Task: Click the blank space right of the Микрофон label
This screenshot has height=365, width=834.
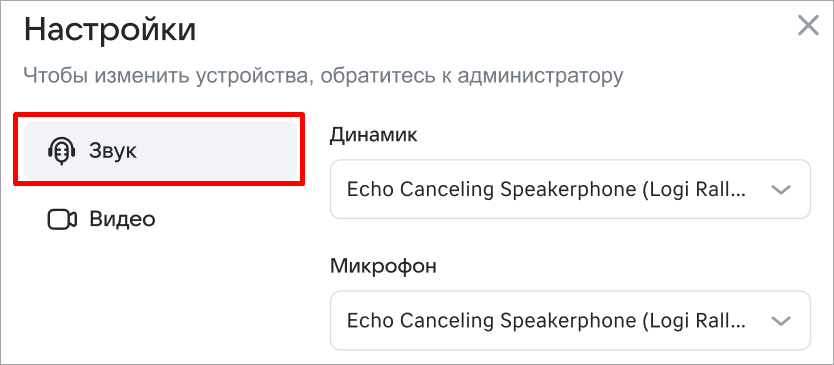Action: (622, 266)
